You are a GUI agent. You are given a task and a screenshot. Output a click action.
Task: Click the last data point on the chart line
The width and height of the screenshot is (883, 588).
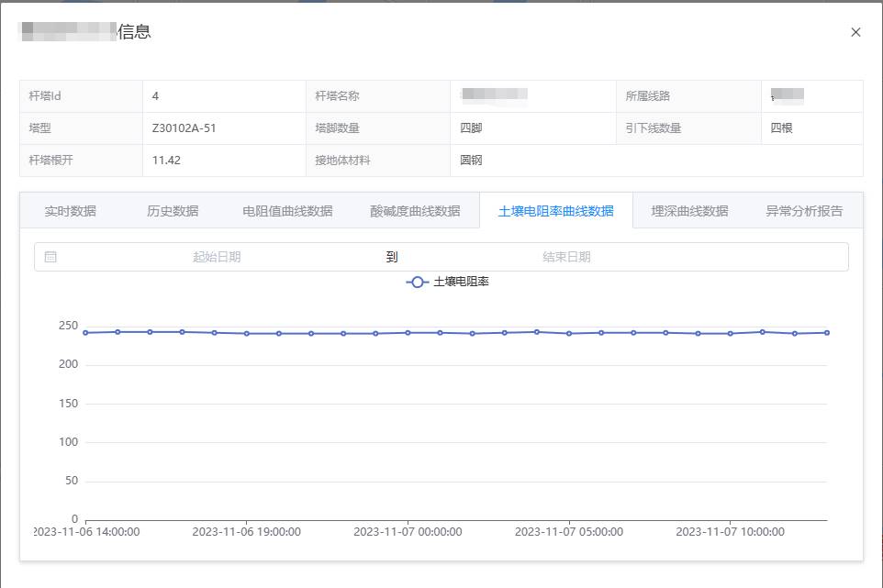(827, 333)
